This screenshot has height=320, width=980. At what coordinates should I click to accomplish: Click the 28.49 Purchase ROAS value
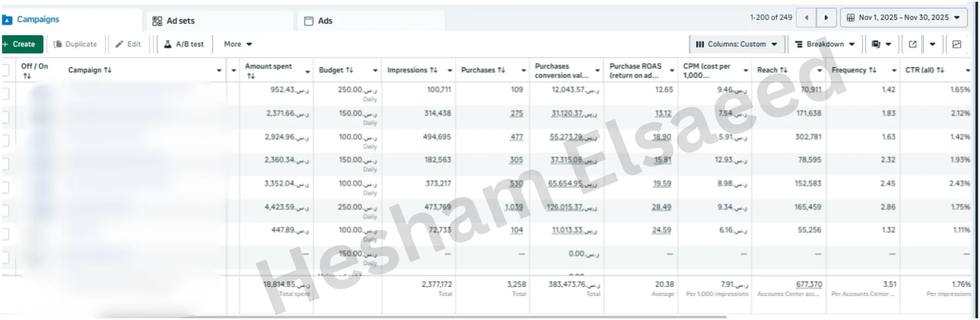pyautogui.click(x=661, y=207)
